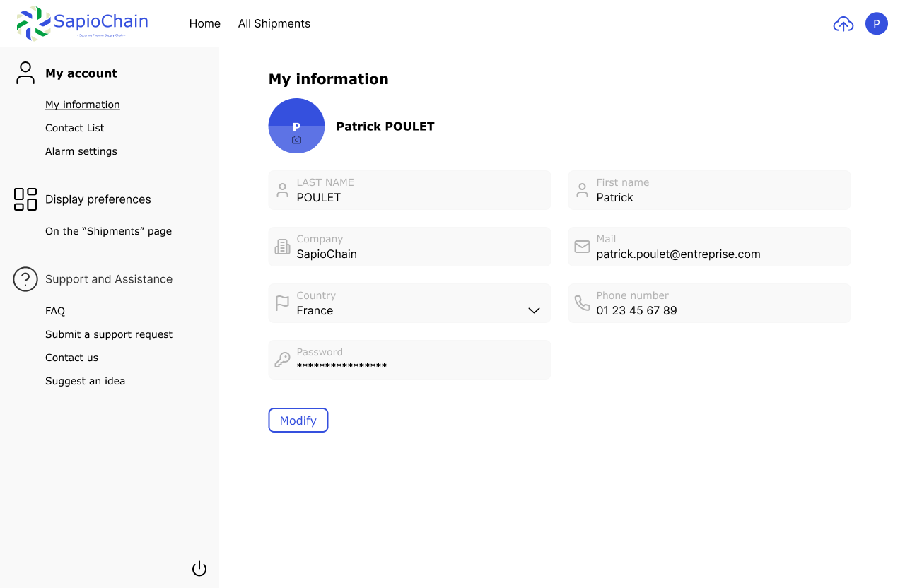Click the Mail input field

pos(709,254)
